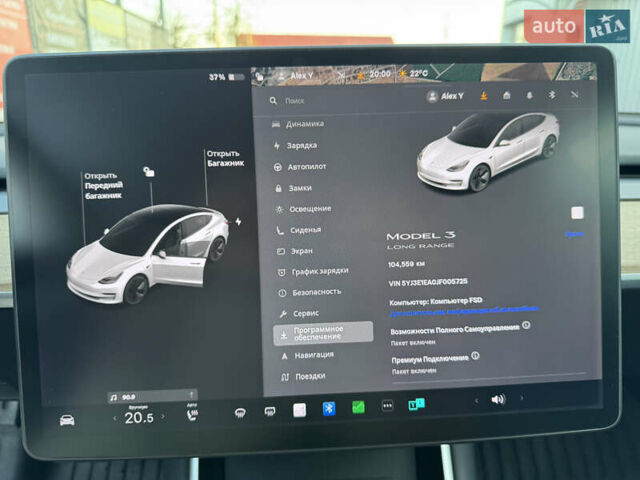The width and height of the screenshot is (640, 480).
Task: Tap the white square button near Model 3
Action: (x=577, y=213)
